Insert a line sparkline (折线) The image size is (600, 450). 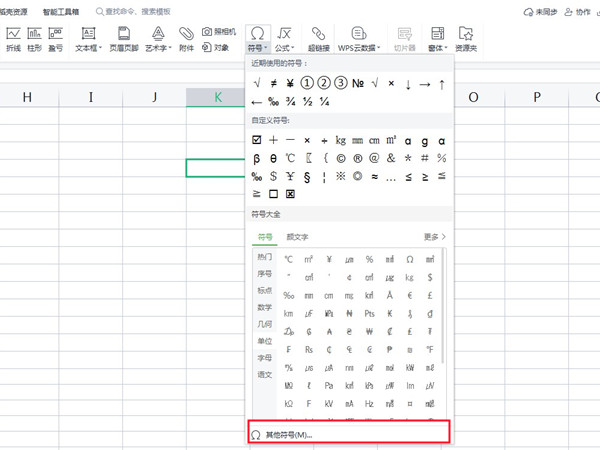point(13,39)
